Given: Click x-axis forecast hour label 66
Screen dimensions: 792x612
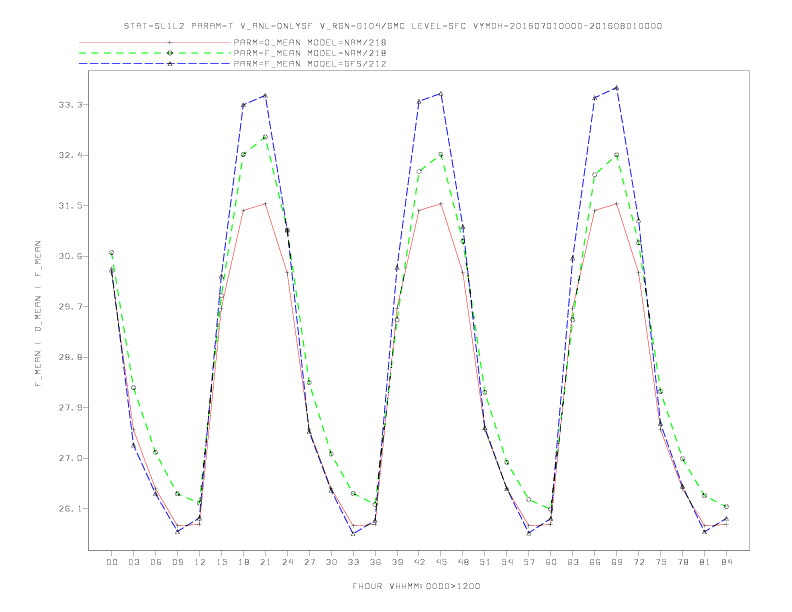Looking at the screenshot, I should [595, 562].
